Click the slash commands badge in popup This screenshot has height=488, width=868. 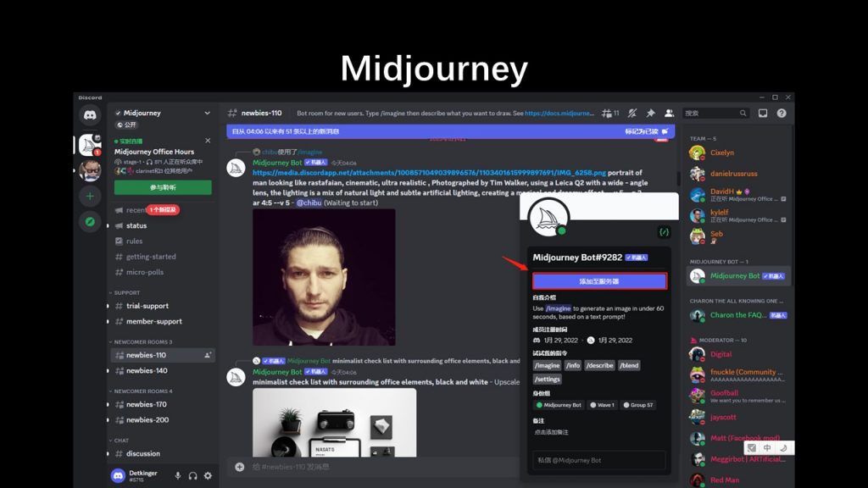pyautogui.click(x=664, y=232)
